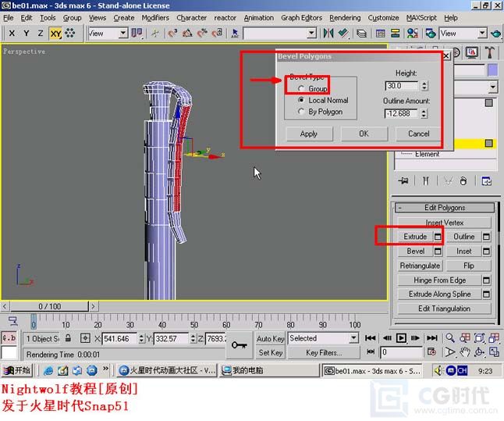Screen dimensions: 504x421
Task: Open Configure Modifier Sets icon
Action: [x=486, y=181]
